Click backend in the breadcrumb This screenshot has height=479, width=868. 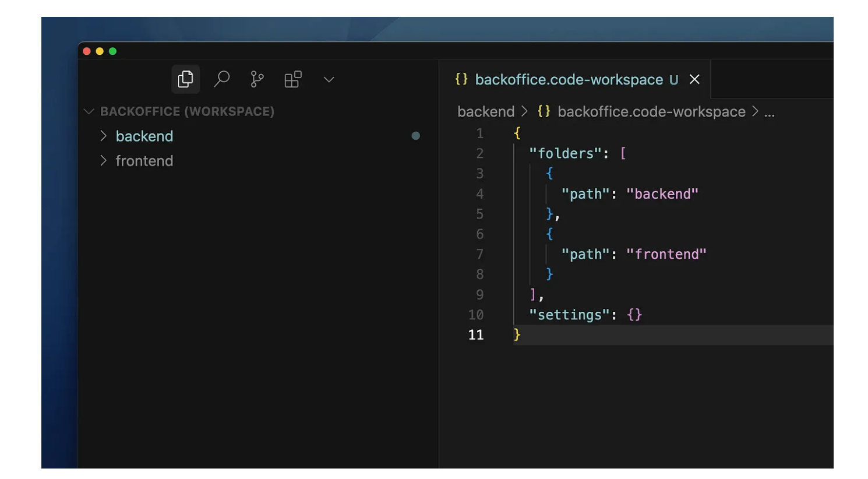pyautogui.click(x=486, y=111)
